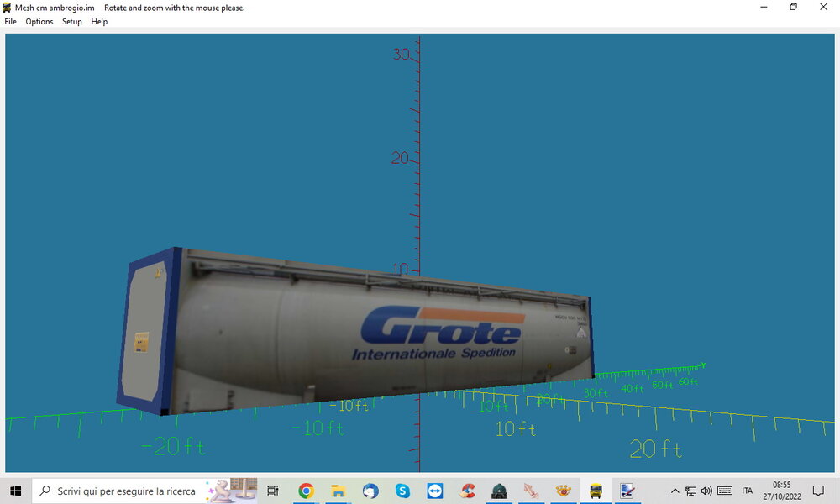Launch Google Chrome from the taskbar

306,491
